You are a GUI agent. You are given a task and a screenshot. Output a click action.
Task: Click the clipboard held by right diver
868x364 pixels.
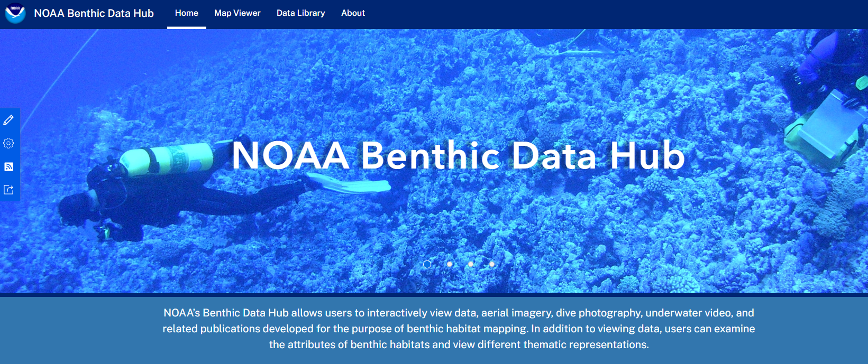pyautogui.click(x=828, y=124)
